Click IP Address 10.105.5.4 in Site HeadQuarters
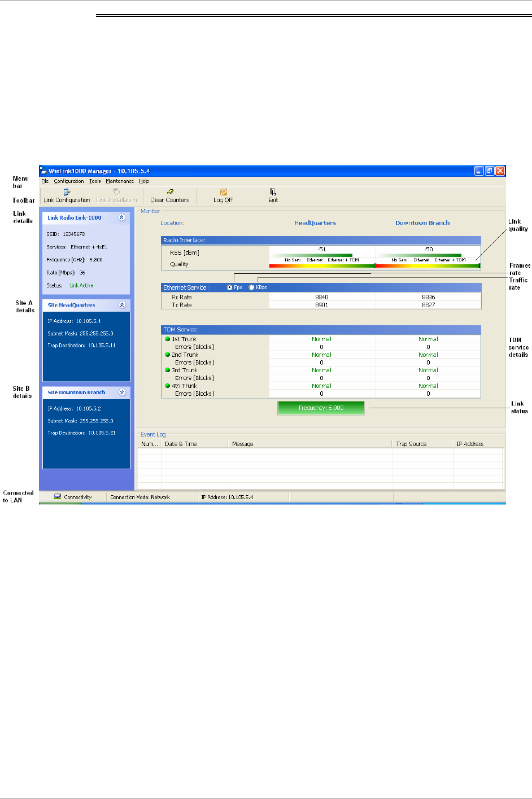This screenshot has width=532, height=799. 74,321
